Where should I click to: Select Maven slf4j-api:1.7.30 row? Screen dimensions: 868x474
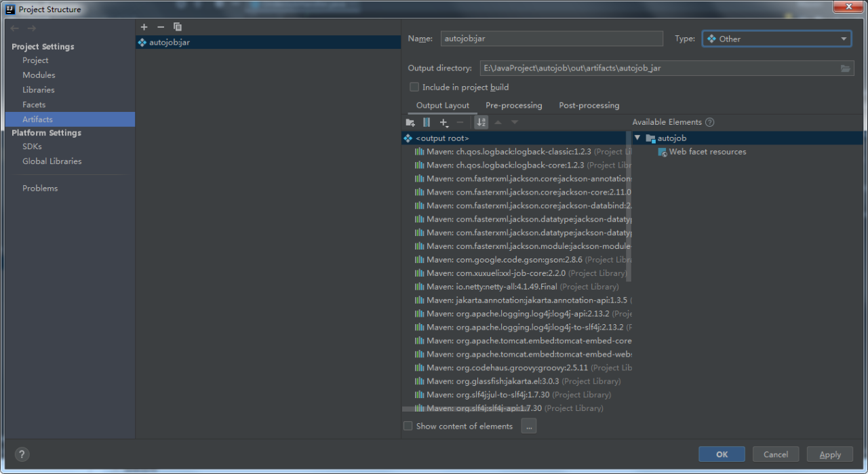coord(516,408)
